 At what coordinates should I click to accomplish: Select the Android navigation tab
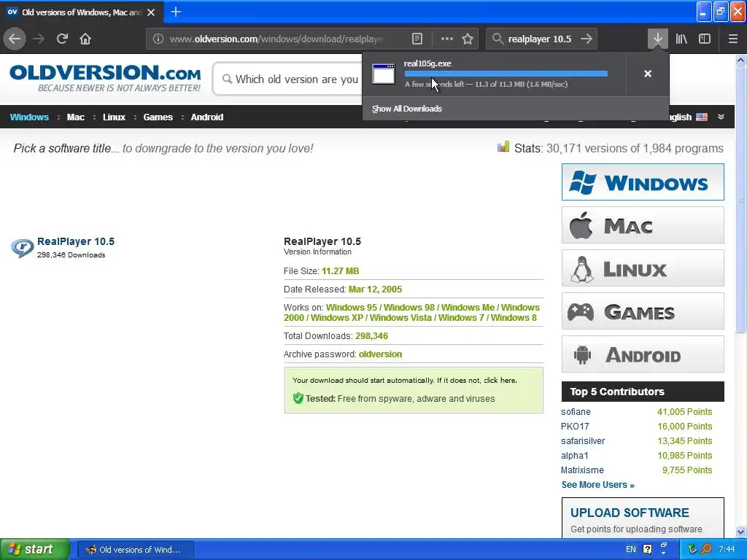206,117
